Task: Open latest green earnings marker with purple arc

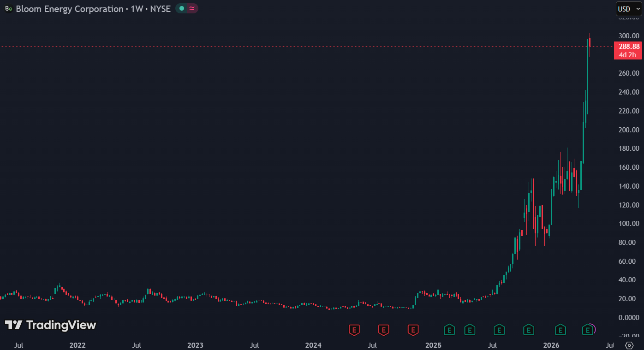Action: pos(588,330)
